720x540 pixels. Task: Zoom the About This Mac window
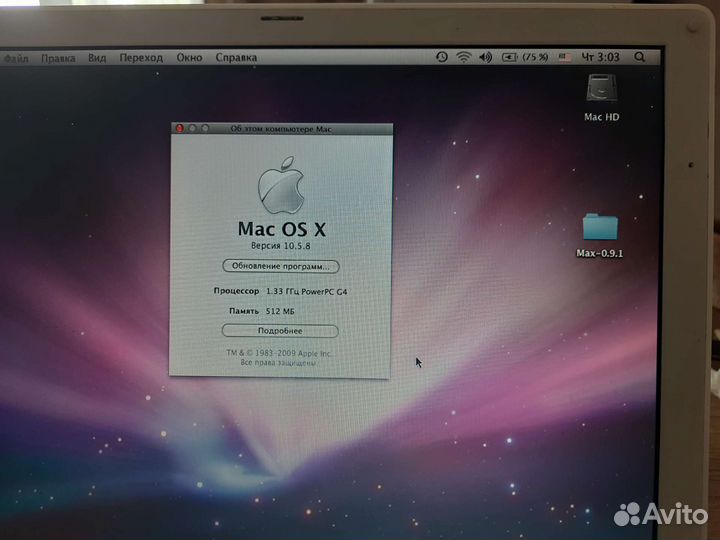[205, 128]
